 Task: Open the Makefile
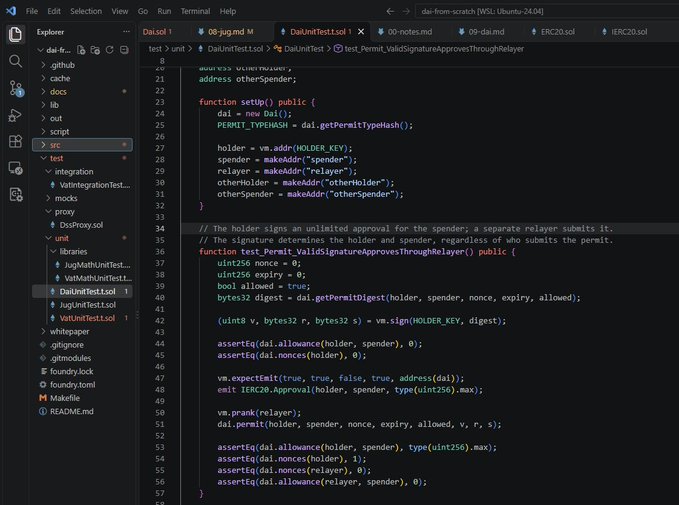pyautogui.click(x=82, y=398)
